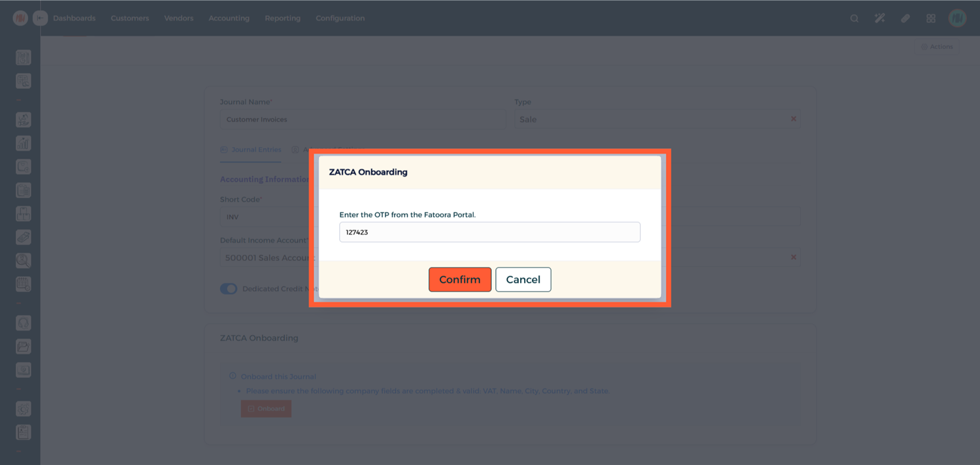Screen dimensions: 980x465
Task: Open the headset support icon in sidebar
Action: 24,323
